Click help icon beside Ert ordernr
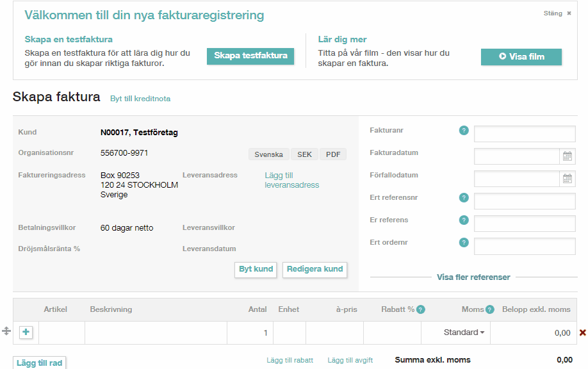Screen dimensions: 588x369 [464, 243]
